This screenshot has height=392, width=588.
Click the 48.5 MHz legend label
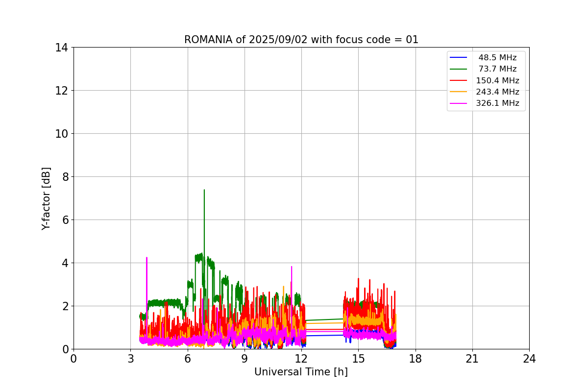[x=497, y=58]
